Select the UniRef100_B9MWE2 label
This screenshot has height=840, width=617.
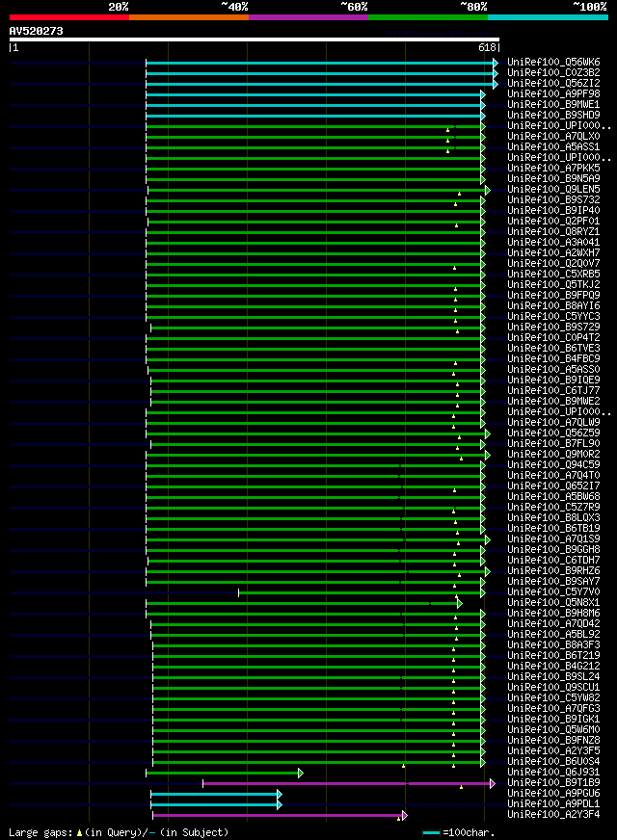[x=553, y=402]
